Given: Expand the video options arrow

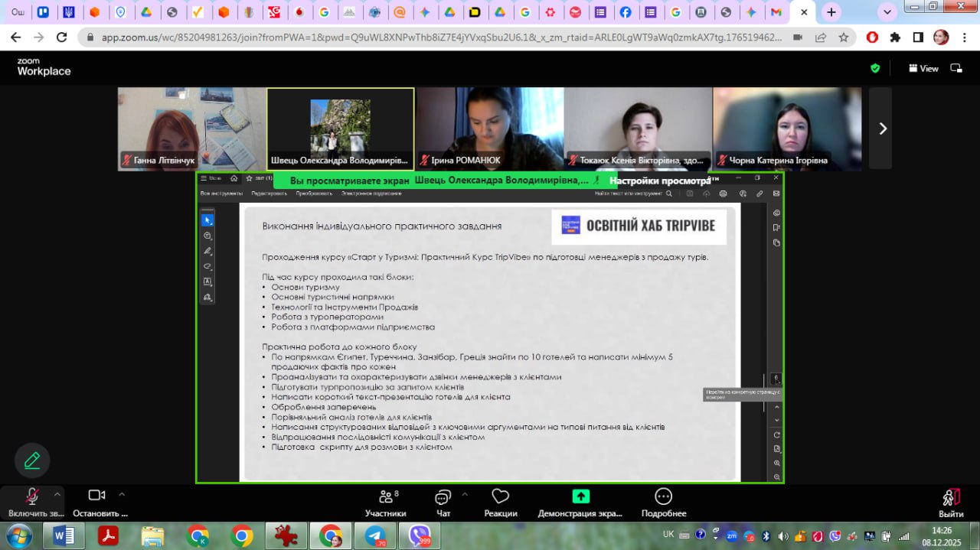Looking at the screenshot, I should pyautogui.click(x=122, y=493).
